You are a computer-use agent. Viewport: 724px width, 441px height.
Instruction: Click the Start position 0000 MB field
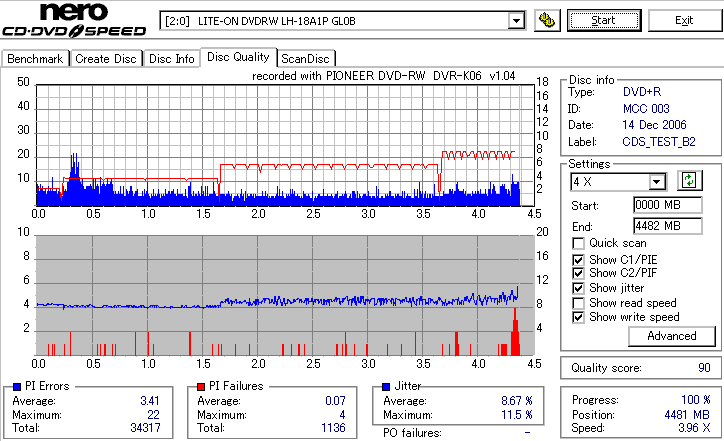coord(668,205)
